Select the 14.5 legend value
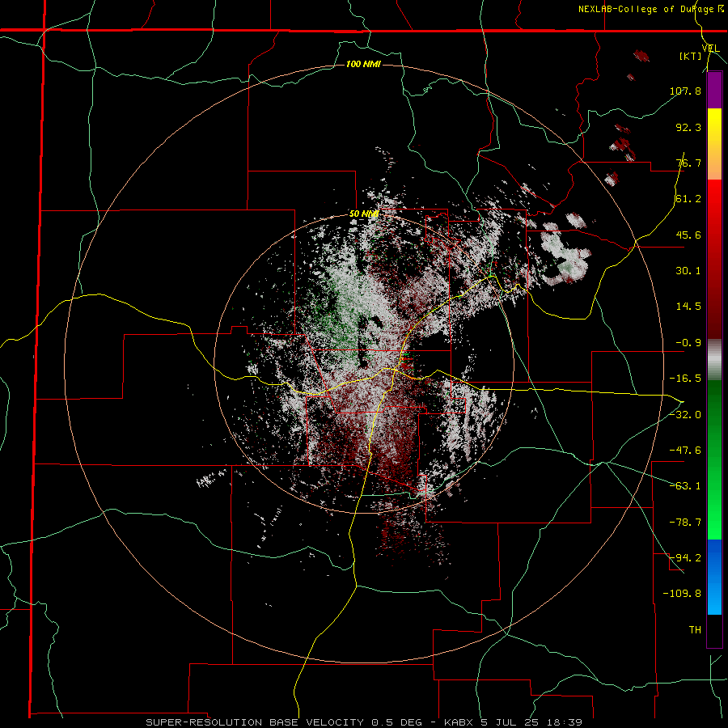 (x=688, y=307)
